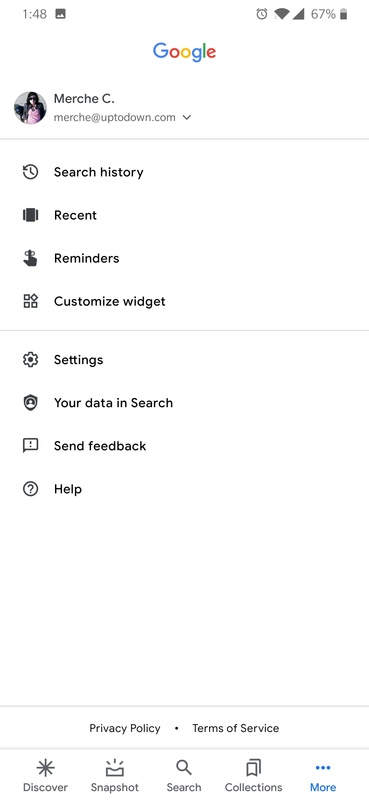The width and height of the screenshot is (369, 800).
Task: Tap the Search history clock icon
Action: click(x=31, y=172)
